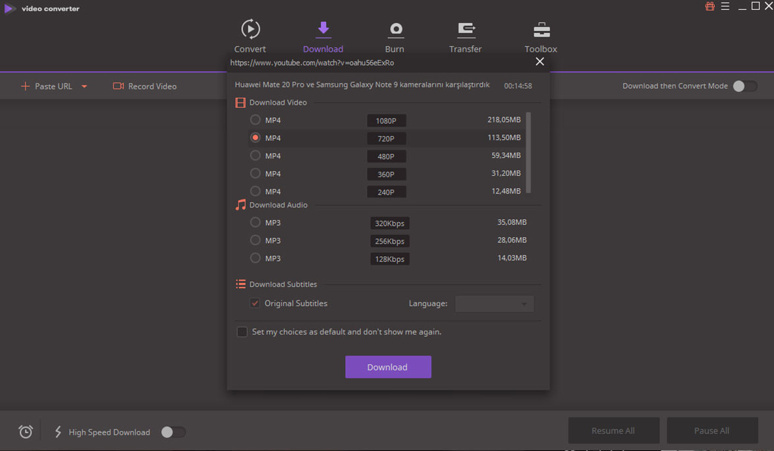This screenshot has height=451, width=774.
Task: Click the 218,05MB file size
Action: click(504, 120)
